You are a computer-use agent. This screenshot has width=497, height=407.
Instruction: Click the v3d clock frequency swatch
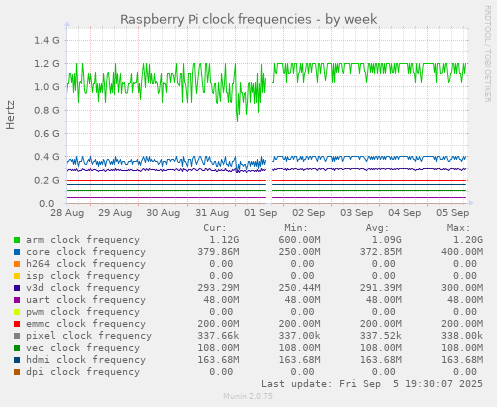pos(17,288)
